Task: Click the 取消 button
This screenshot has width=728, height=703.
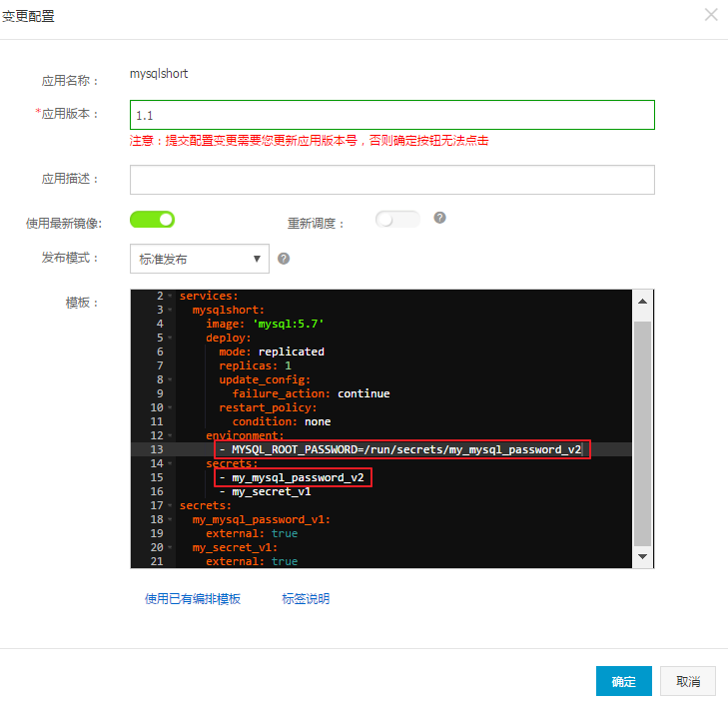Action: pyautogui.click(x=688, y=681)
